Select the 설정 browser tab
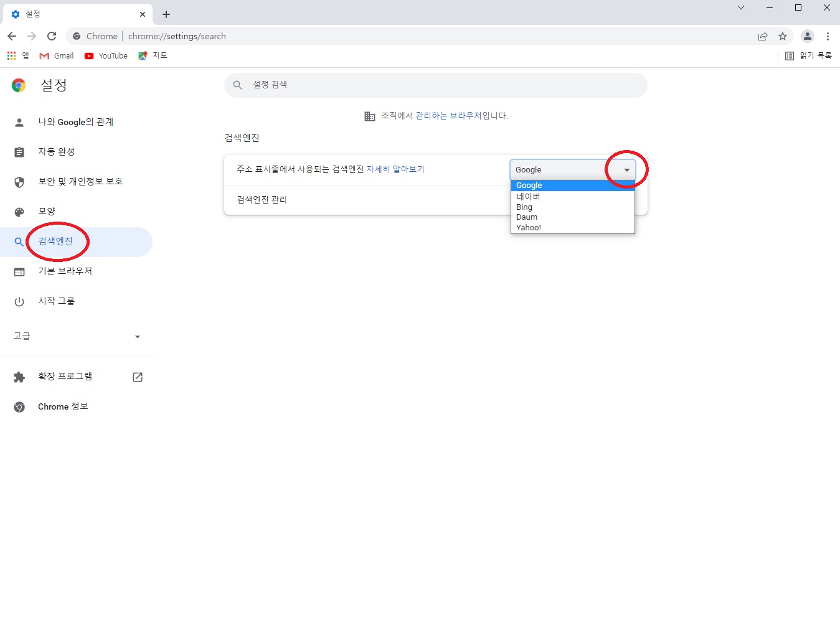Image resolution: width=840 pixels, height=643 pixels. click(x=78, y=14)
